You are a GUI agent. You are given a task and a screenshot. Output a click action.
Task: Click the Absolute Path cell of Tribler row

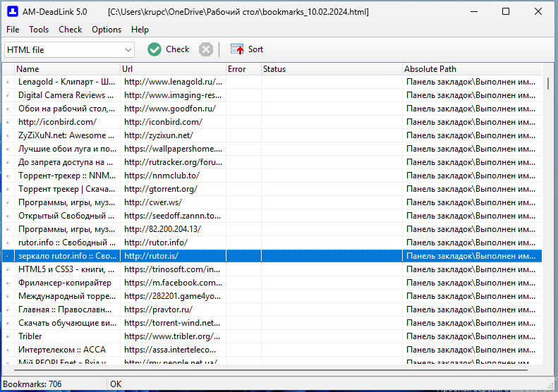point(472,336)
